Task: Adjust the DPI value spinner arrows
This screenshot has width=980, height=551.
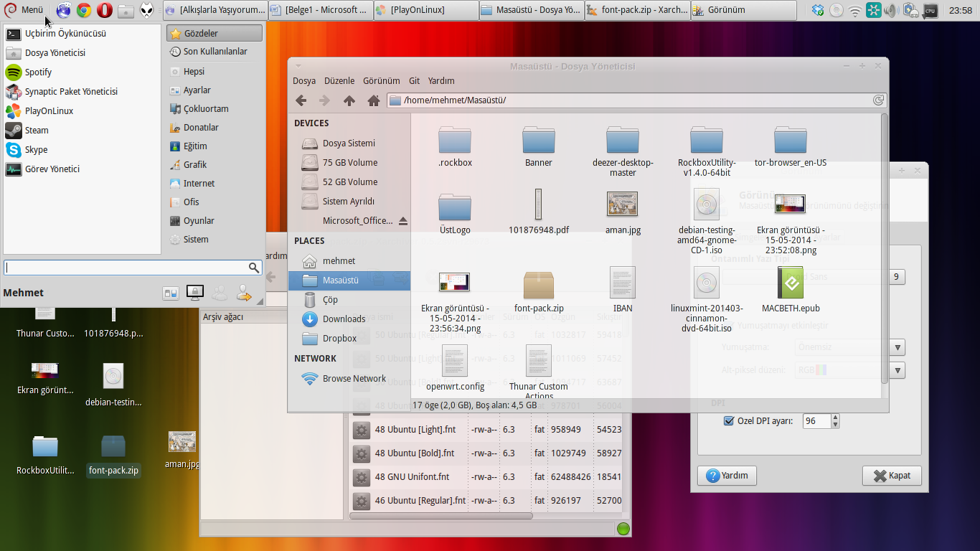Action: click(835, 421)
